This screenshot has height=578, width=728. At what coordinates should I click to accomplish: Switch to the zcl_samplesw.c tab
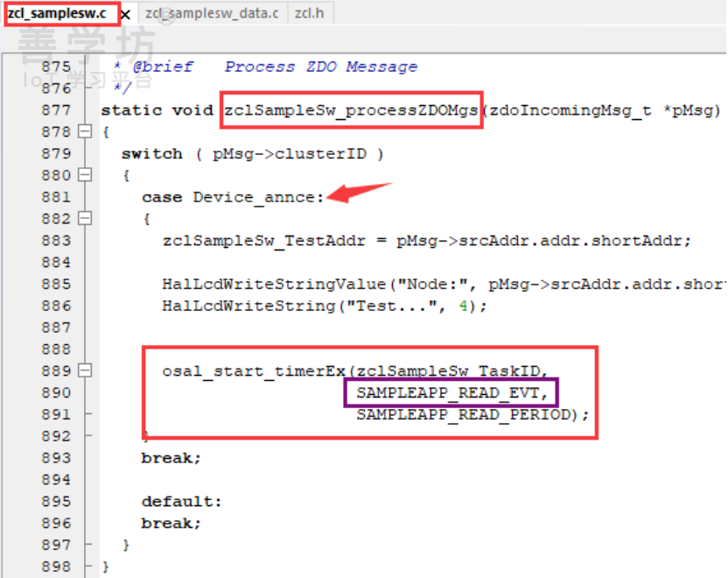pyautogui.click(x=57, y=13)
